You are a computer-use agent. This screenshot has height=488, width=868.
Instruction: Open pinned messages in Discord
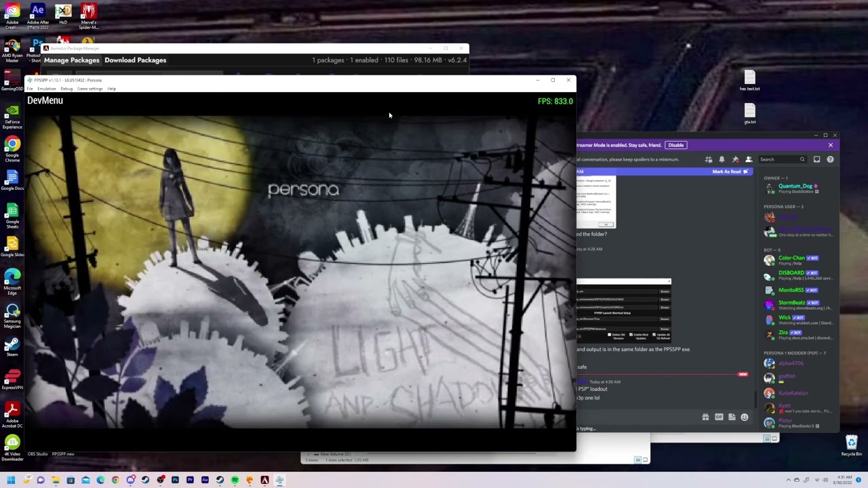tap(735, 159)
